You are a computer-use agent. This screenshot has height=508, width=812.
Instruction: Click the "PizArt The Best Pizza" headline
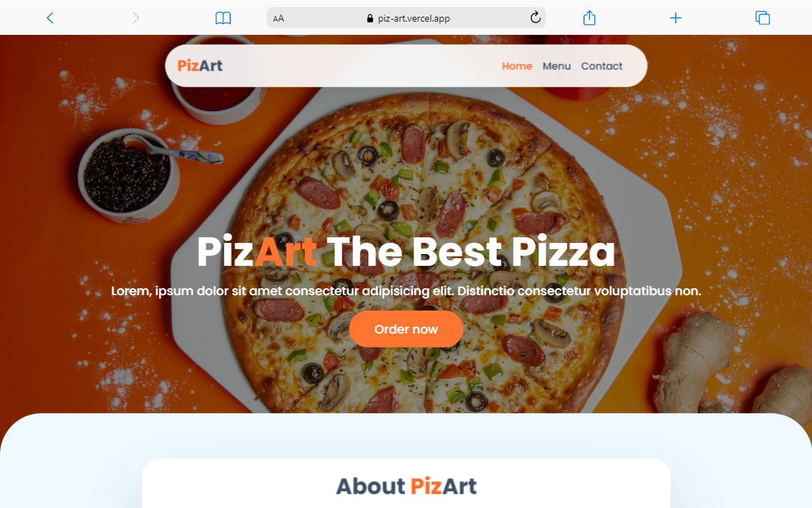pos(406,252)
